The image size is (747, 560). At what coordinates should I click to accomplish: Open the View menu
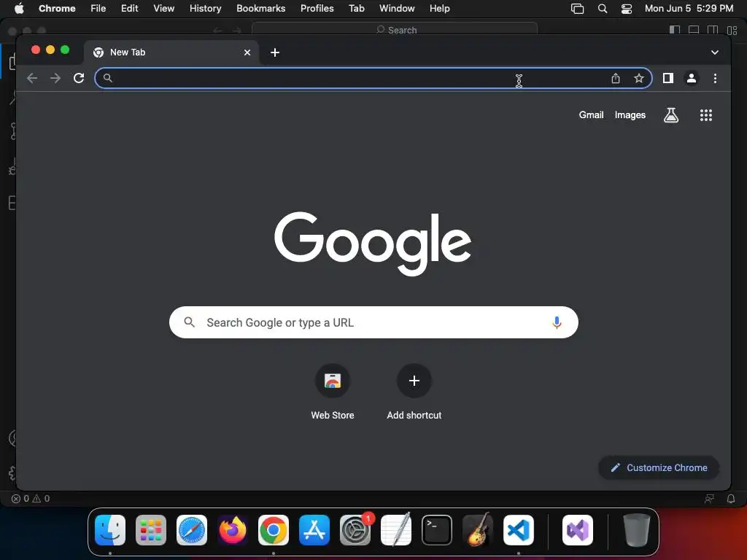[x=163, y=8]
